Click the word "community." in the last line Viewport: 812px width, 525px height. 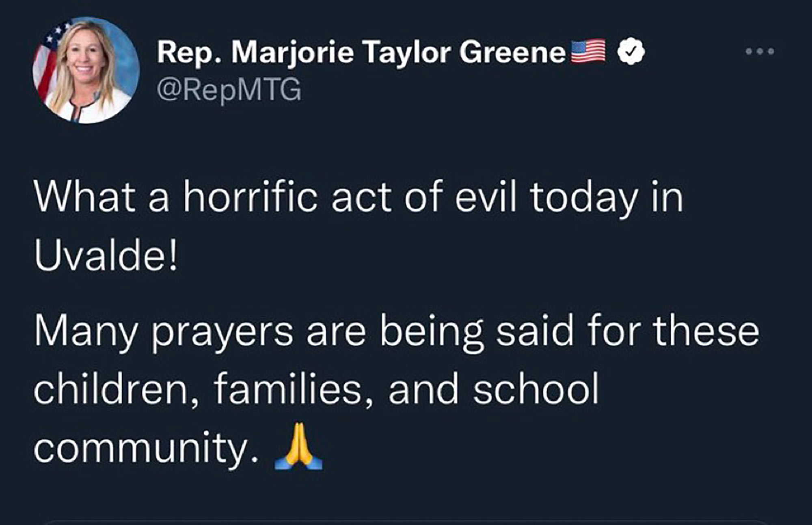click(146, 447)
